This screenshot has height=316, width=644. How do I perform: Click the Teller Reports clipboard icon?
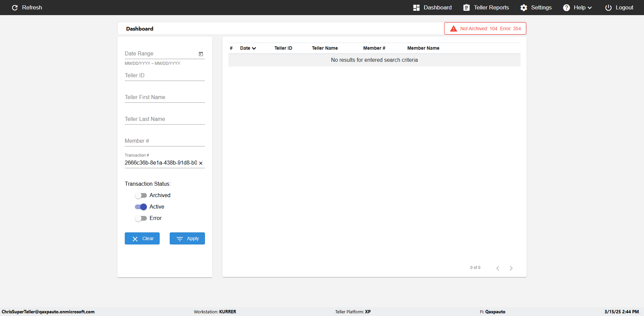tap(466, 7)
